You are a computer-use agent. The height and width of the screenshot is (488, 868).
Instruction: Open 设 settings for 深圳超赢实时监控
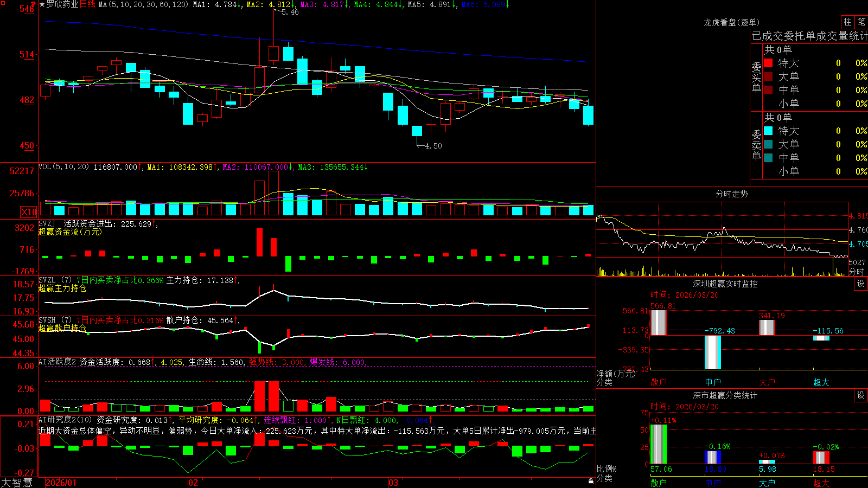pos(861,284)
